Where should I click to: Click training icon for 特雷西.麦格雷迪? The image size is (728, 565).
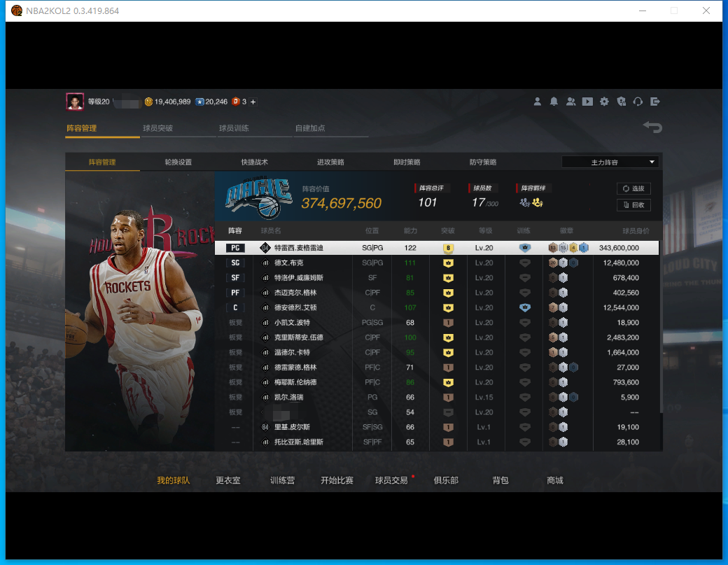pyautogui.click(x=524, y=248)
